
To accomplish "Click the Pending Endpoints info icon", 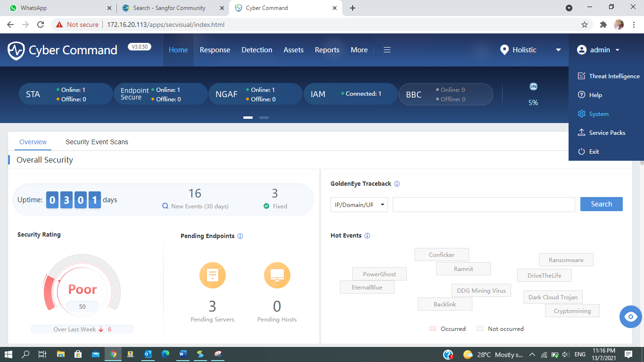I will [x=240, y=236].
